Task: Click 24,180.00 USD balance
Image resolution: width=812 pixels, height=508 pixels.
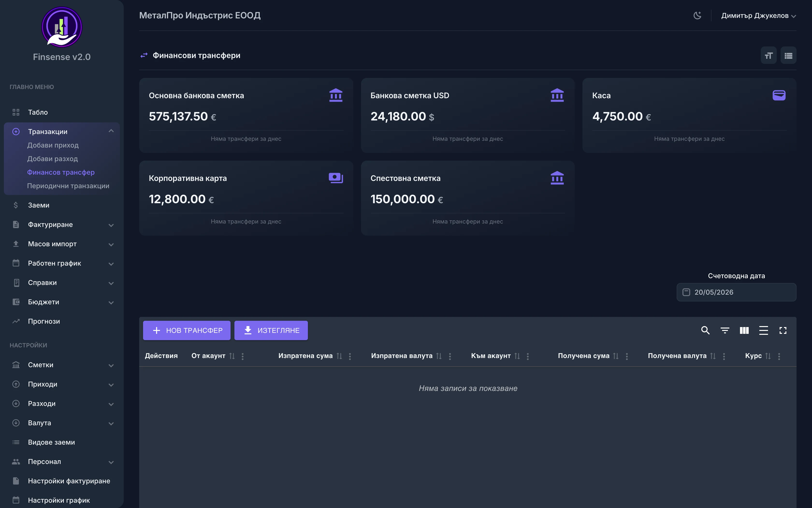Action: pyautogui.click(x=402, y=116)
